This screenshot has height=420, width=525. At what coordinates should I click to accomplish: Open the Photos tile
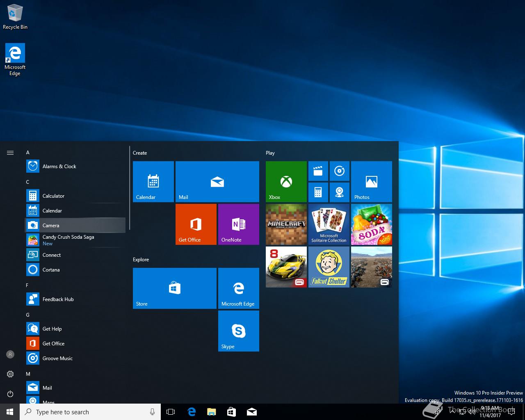(371, 181)
